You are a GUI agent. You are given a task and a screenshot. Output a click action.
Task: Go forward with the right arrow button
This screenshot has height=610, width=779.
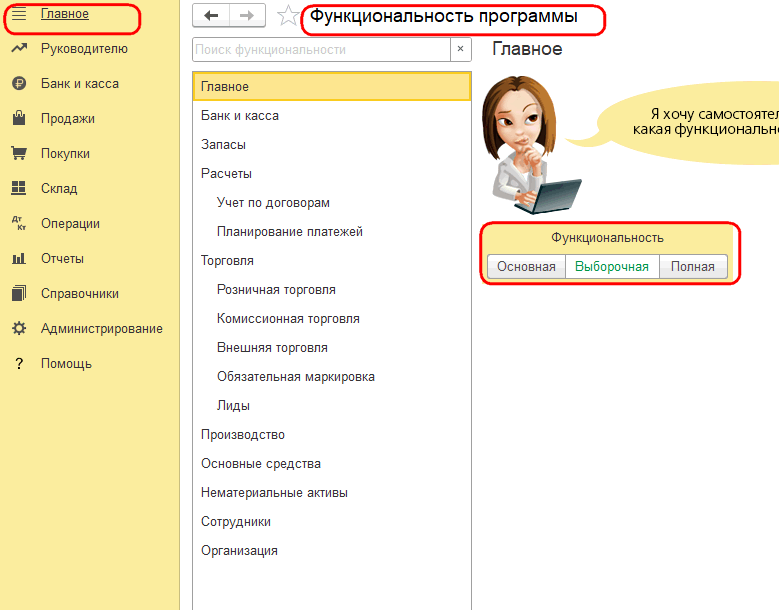(247, 15)
